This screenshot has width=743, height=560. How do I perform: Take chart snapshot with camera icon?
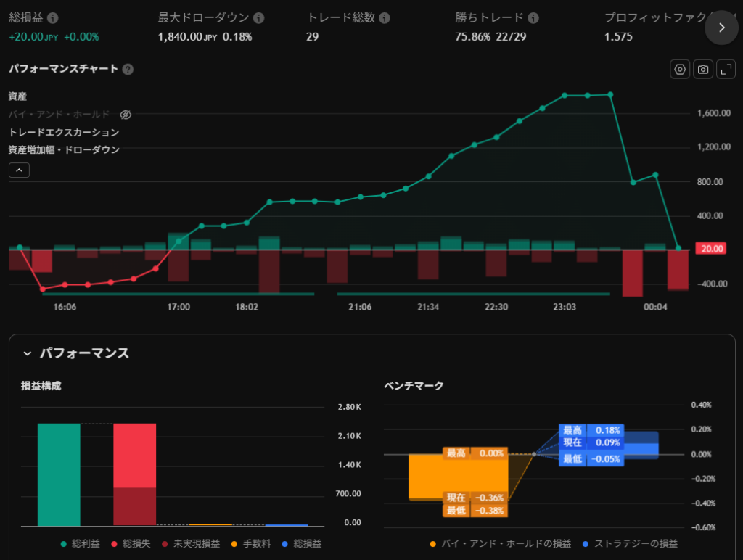tap(702, 70)
